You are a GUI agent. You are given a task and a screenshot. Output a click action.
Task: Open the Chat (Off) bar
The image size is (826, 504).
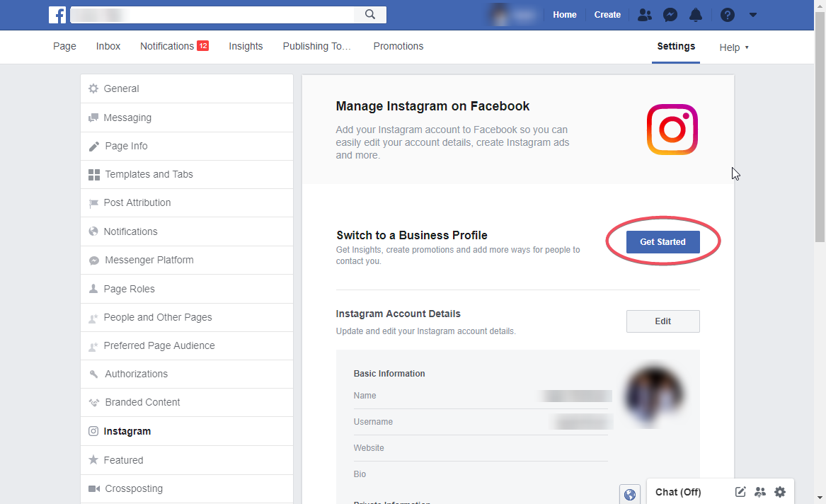(678, 492)
